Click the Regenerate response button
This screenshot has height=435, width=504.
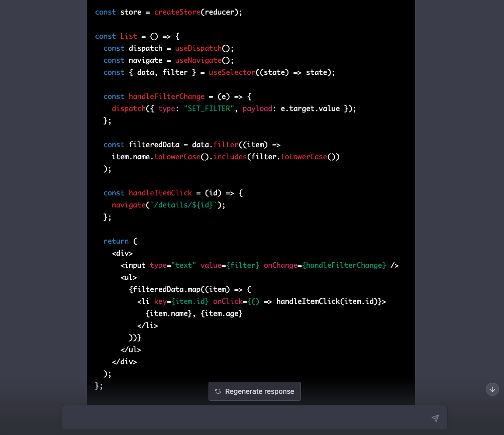[254, 391]
